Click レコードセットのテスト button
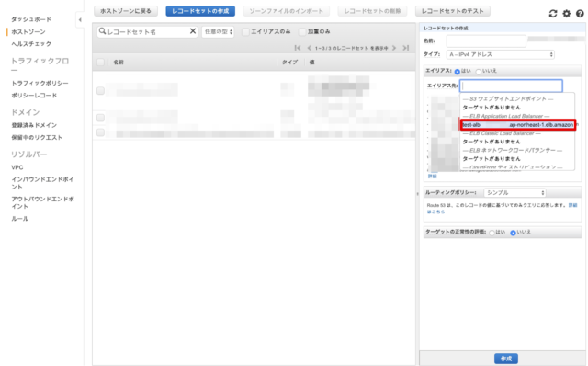The height and width of the screenshot is (366, 588). click(453, 11)
